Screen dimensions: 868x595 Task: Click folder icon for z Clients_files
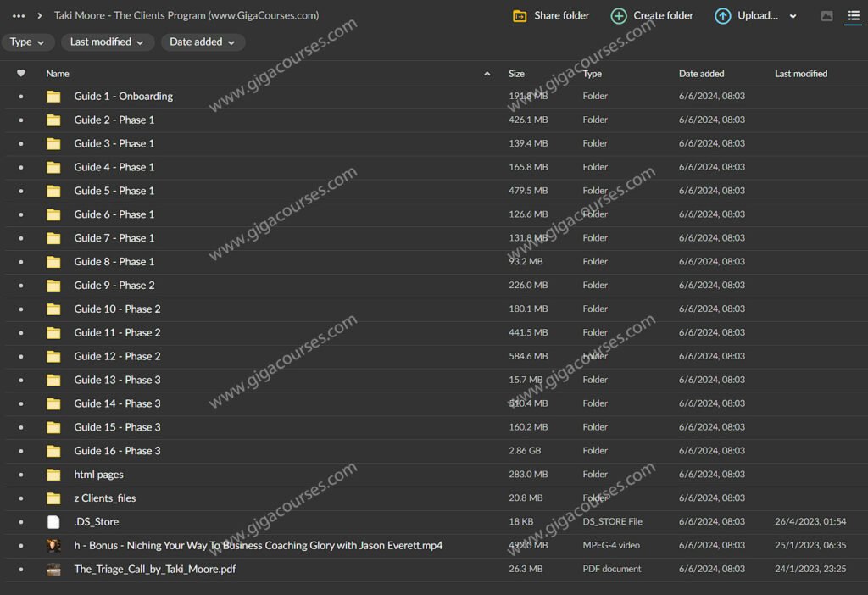[53, 498]
